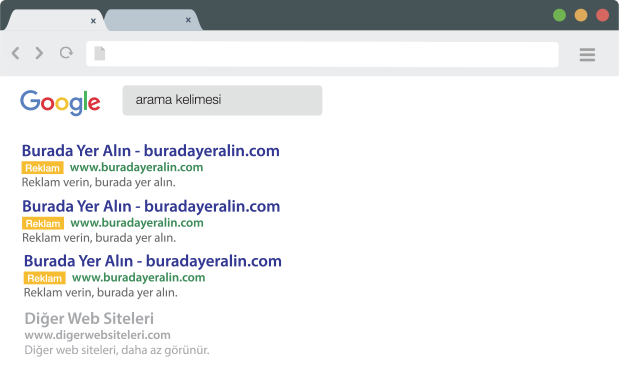Click the orange window control button
Viewport: 619px width, 380px height.
[x=581, y=15]
